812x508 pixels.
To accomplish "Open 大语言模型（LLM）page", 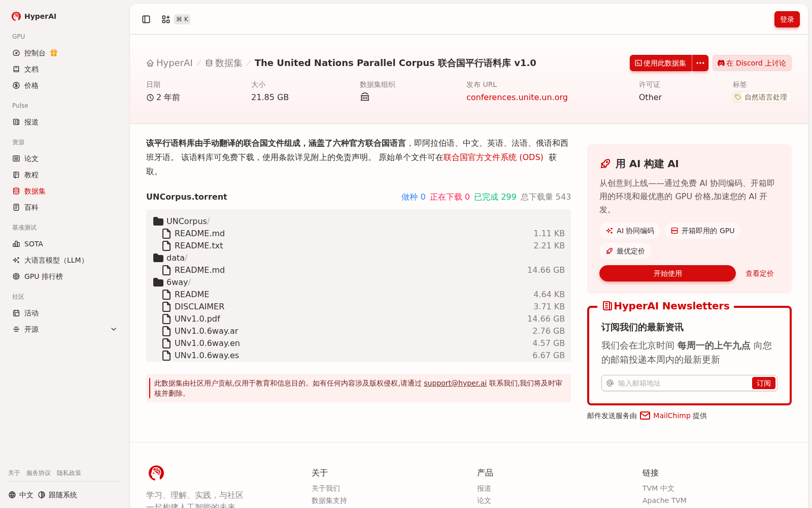I will point(65,260).
